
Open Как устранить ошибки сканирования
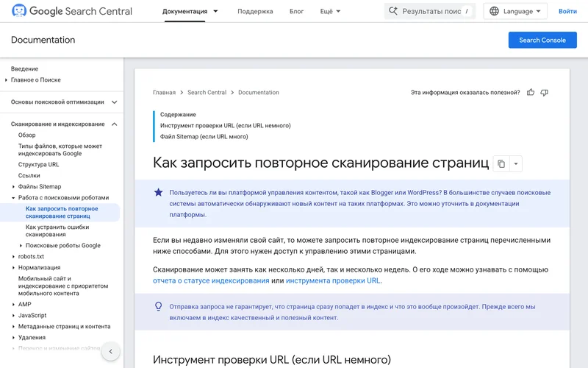57,230
